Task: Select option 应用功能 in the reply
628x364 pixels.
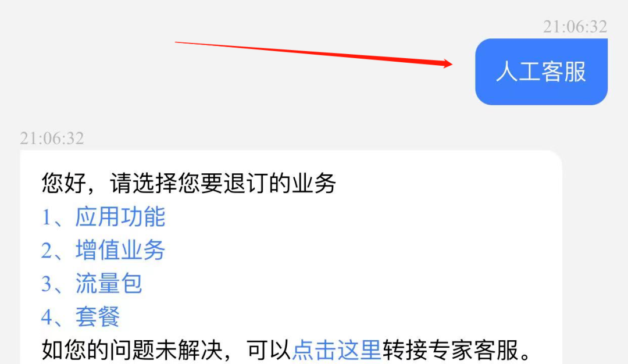Action: point(120,217)
